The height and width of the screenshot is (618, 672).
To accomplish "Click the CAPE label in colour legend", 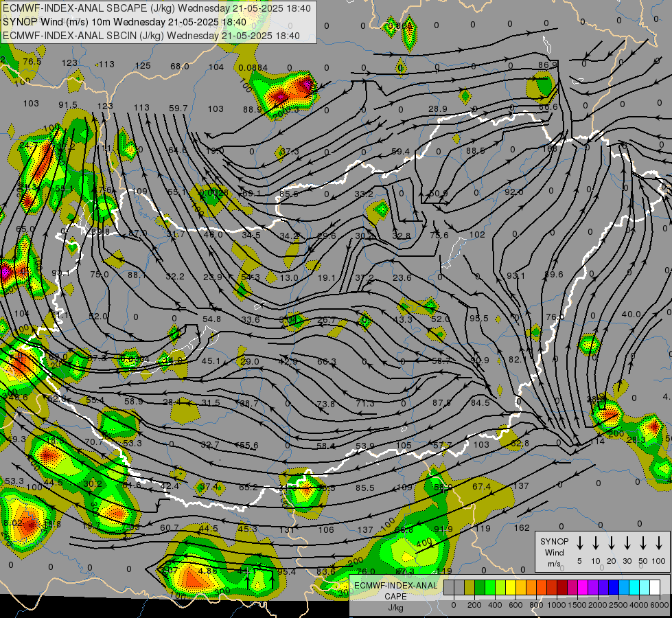I will click(x=395, y=597).
